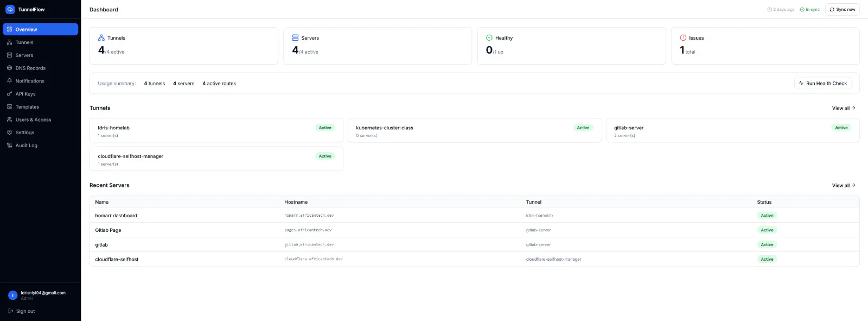Open Notifications page
The image size is (868, 321).
[40, 81]
